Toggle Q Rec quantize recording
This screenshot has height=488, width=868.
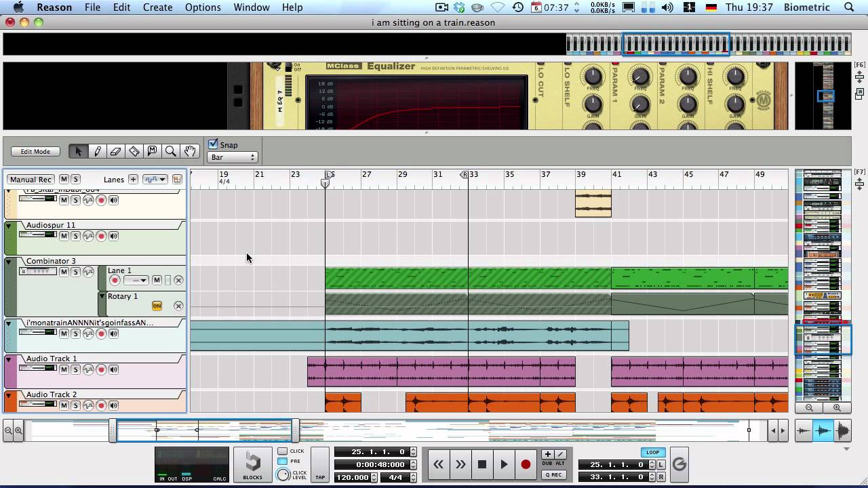(x=553, y=474)
